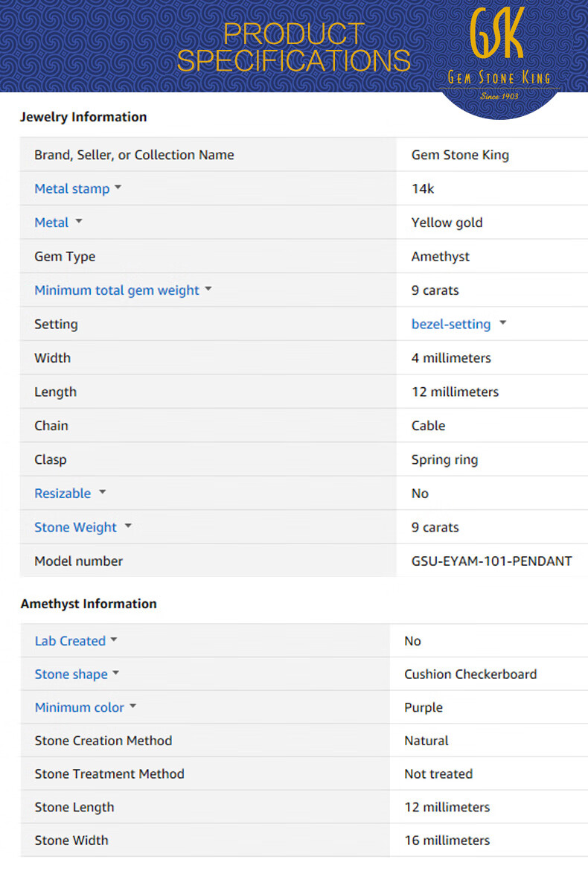Expand the arrow next to Minimum color
The image size is (588, 874).
(133, 706)
